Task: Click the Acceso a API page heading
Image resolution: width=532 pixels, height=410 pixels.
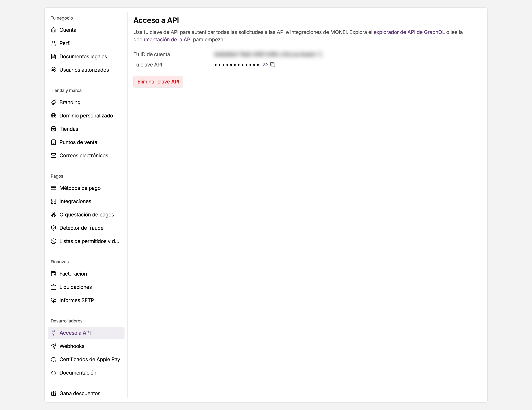Action: [156, 20]
